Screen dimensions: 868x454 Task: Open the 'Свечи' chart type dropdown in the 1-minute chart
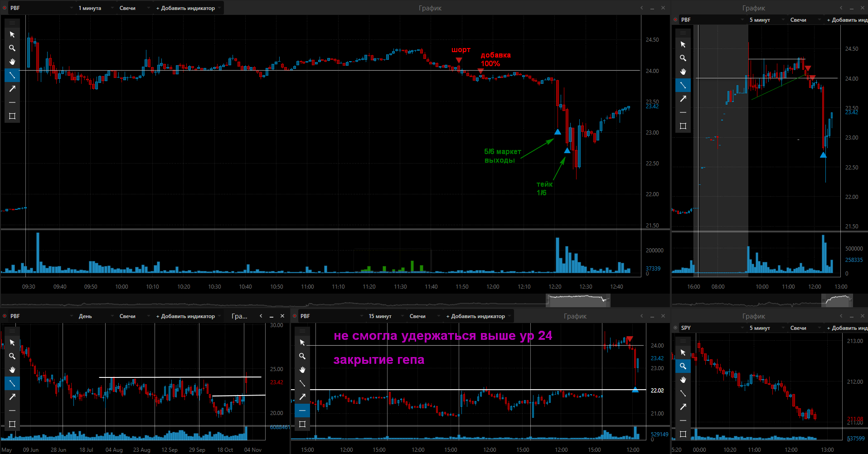click(x=134, y=8)
